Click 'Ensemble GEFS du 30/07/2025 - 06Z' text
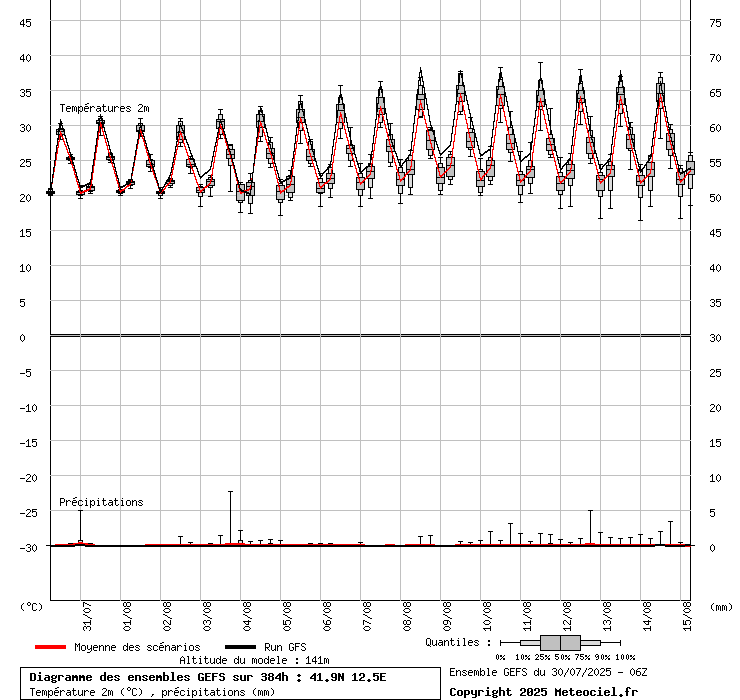This screenshot has height=700, width=740. coord(548,673)
